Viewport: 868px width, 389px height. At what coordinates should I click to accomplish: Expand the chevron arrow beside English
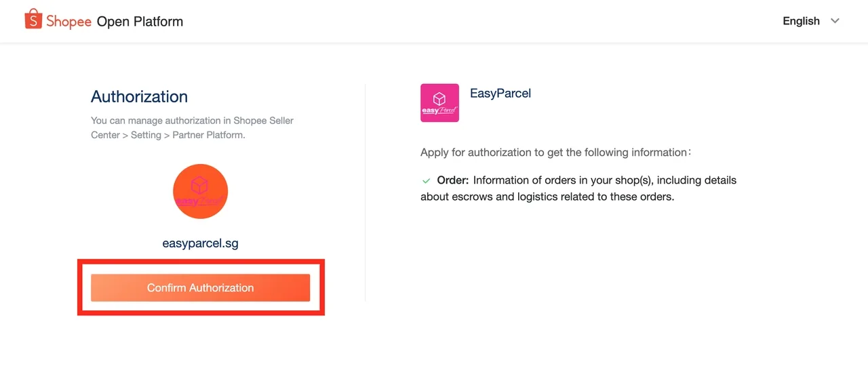pyautogui.click(x=835, y=21)
